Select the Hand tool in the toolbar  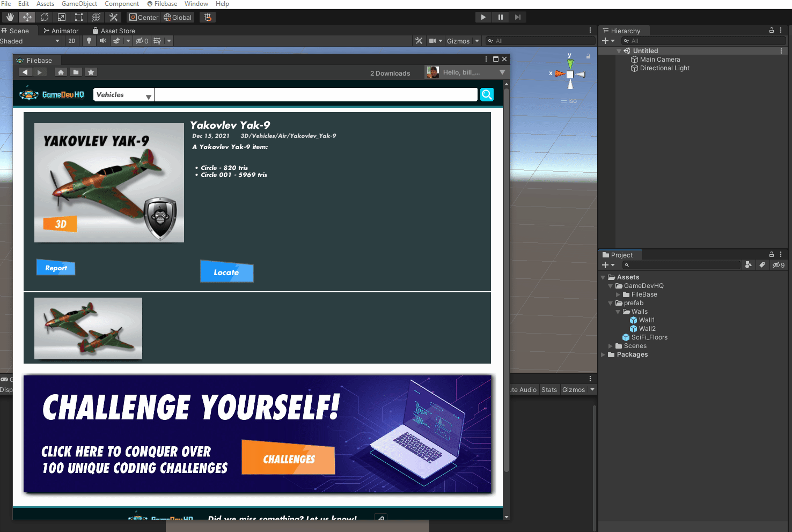click(x=10, y=17)
